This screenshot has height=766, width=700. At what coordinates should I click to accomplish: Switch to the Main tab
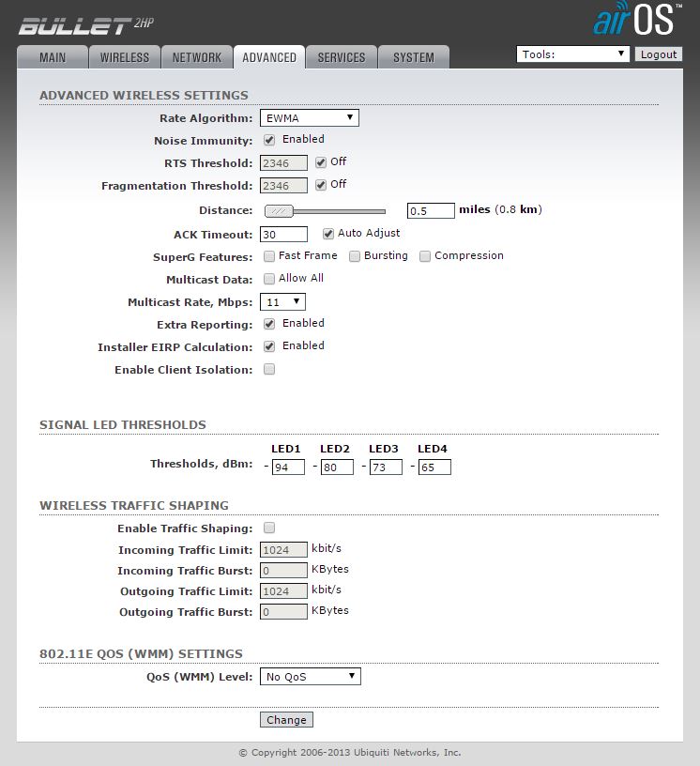[x=53, y=57]
